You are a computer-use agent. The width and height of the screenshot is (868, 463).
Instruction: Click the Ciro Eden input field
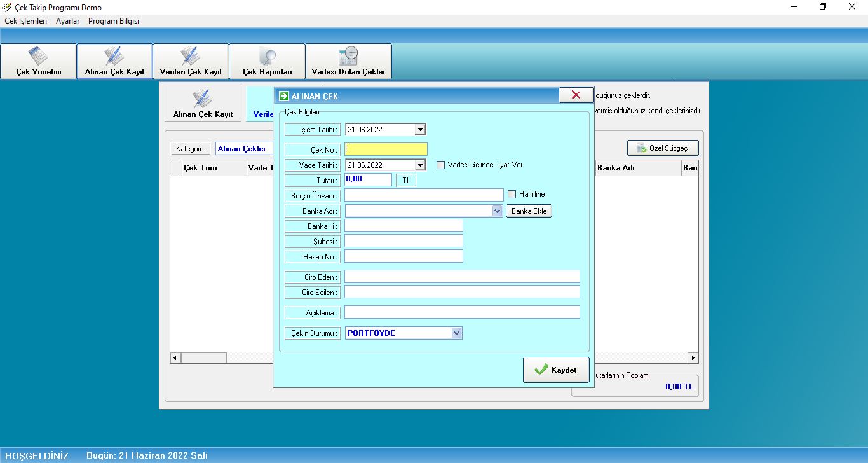coord(462,277)
